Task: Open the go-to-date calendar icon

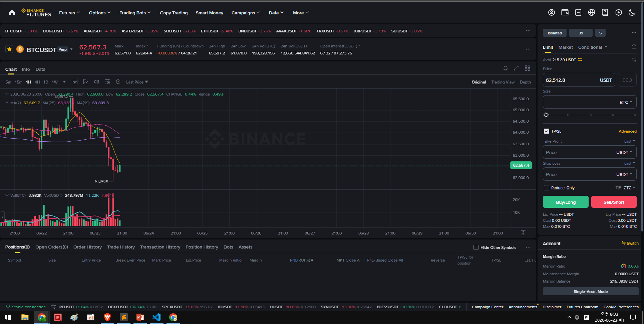Action: [x=75, y=82]
